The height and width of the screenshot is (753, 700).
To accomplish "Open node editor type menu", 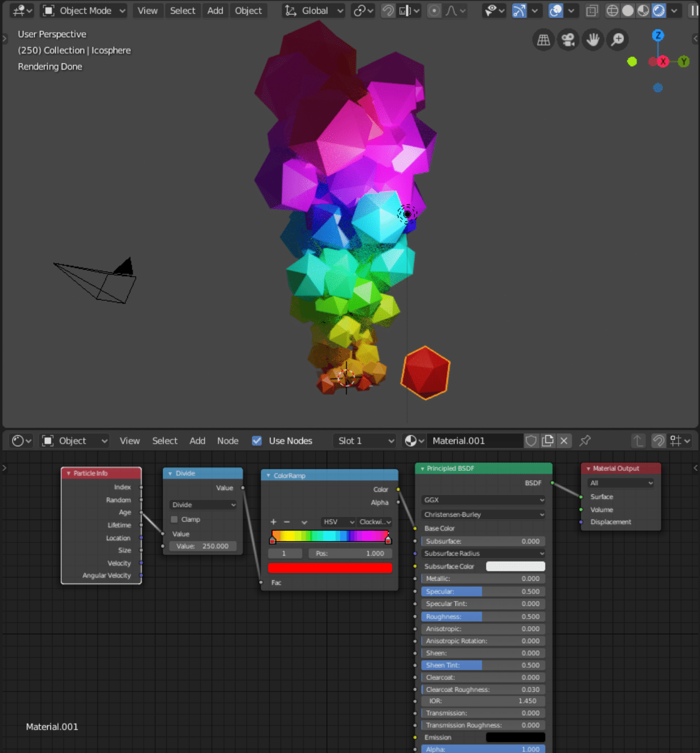I will [x=22, y=441].
